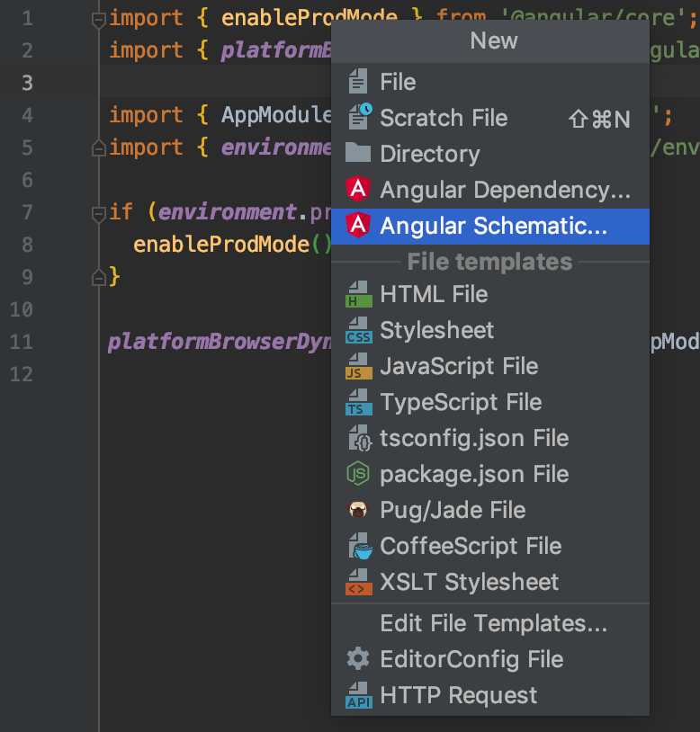Create a new TypeScript File
Viewport: 700px width, 732px height.
tap(489, 402)
